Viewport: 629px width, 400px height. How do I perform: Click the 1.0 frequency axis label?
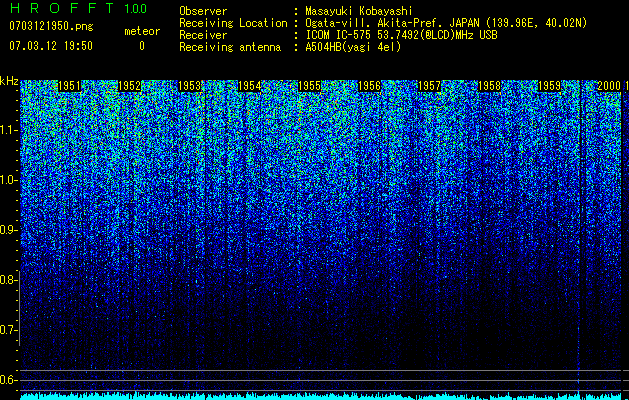click(9, 180)
